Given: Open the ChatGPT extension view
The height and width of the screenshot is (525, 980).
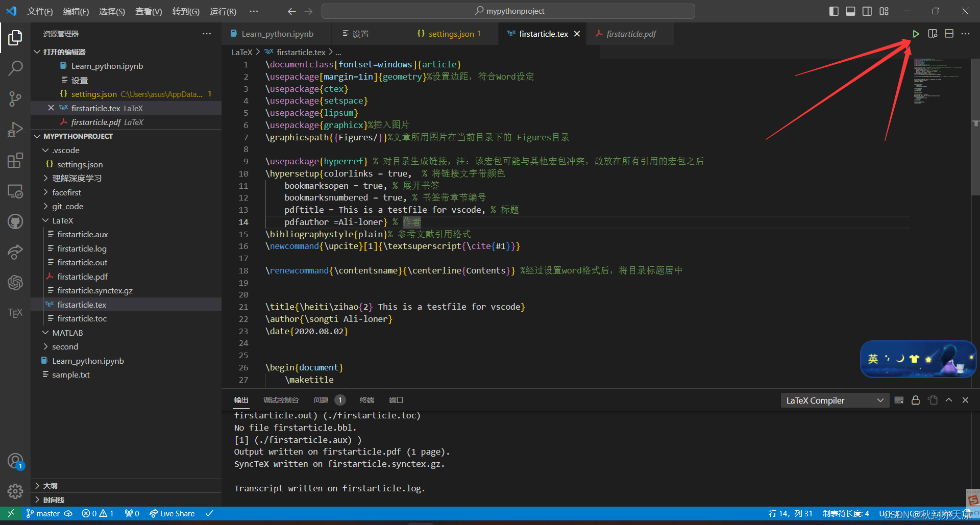Looking at the screenshot, I should (x=15, y=282).
